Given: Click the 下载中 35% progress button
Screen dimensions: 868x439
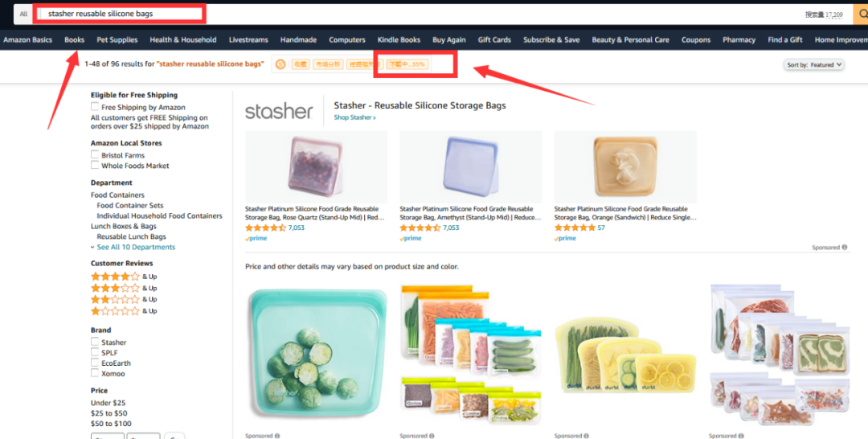Looking at the screenshot, I should tap(407, 65).
